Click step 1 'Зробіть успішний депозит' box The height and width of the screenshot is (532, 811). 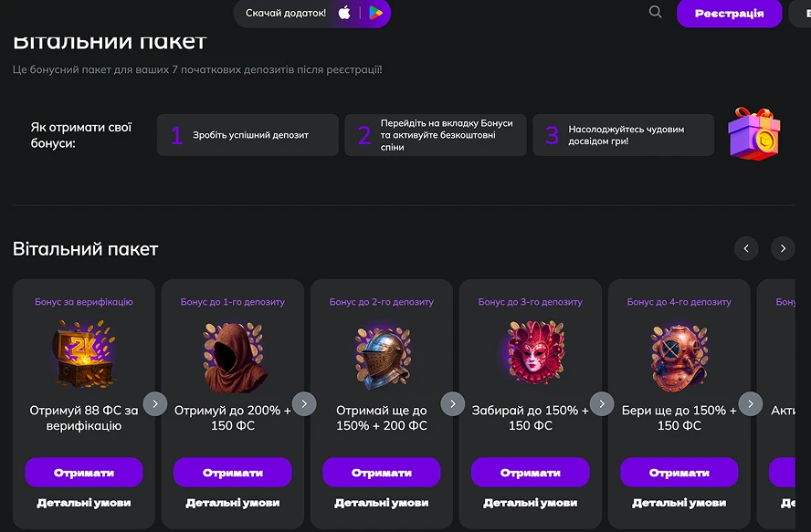pos(248,135)
